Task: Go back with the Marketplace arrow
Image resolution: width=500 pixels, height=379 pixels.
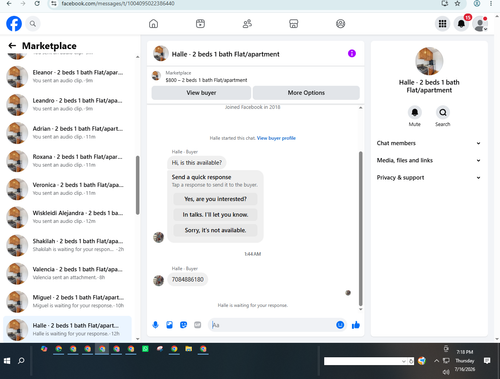Action: pyautogui.click(x=12, y=46)
